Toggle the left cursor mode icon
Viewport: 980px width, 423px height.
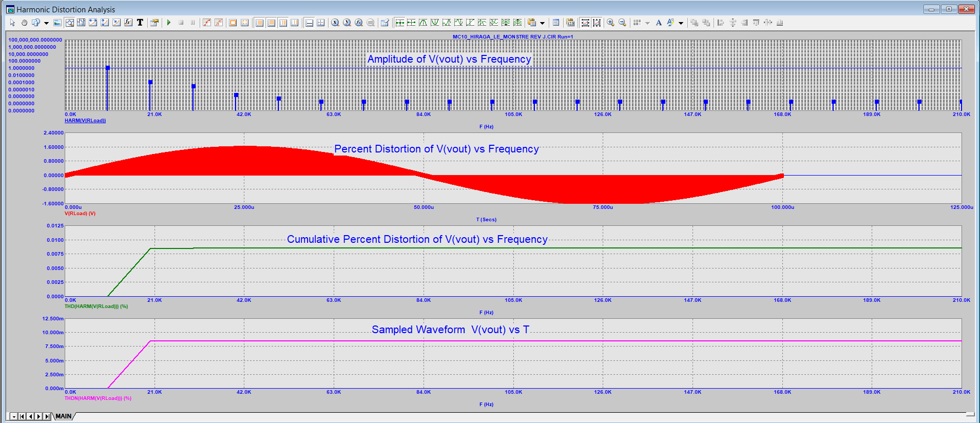point(399,23)
